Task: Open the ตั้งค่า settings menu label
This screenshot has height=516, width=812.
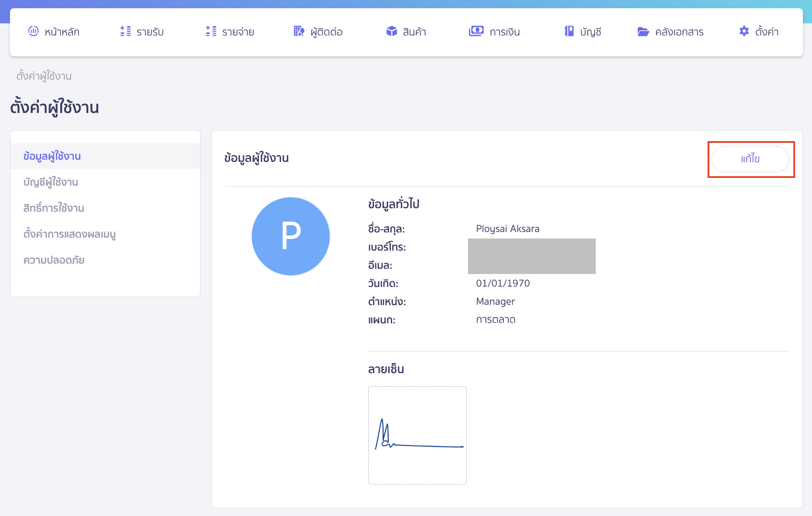Action: (x=767, y=32)
